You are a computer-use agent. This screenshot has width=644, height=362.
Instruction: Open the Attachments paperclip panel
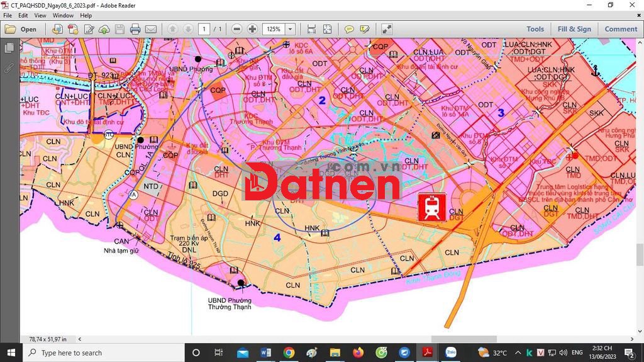pos(9,67)
